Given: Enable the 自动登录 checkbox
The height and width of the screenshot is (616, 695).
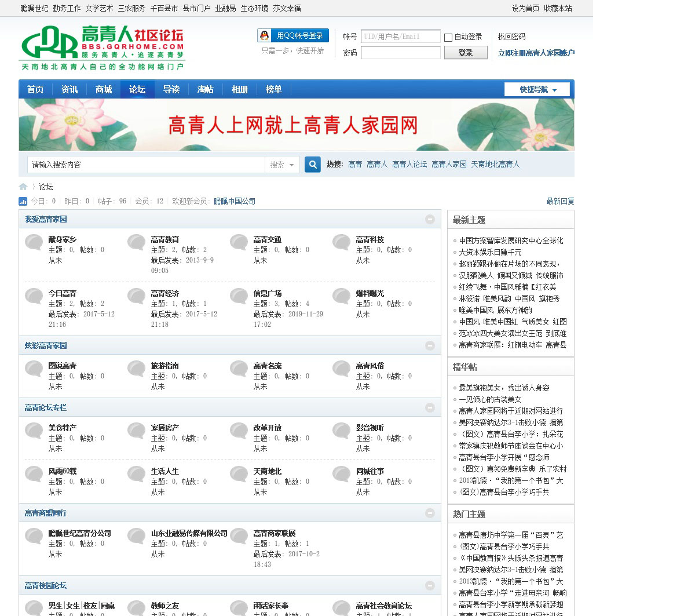Looking at the screenshot, I should click(x=448, y=38).
